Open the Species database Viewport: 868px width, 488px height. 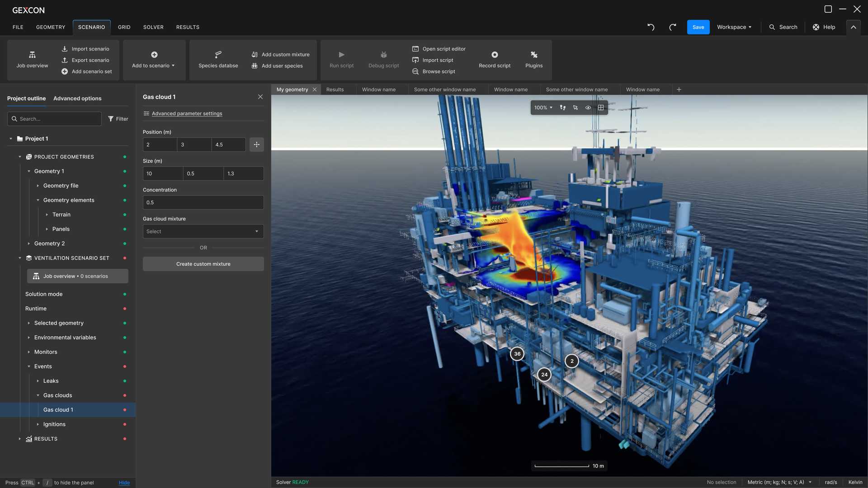pos(218,59)
